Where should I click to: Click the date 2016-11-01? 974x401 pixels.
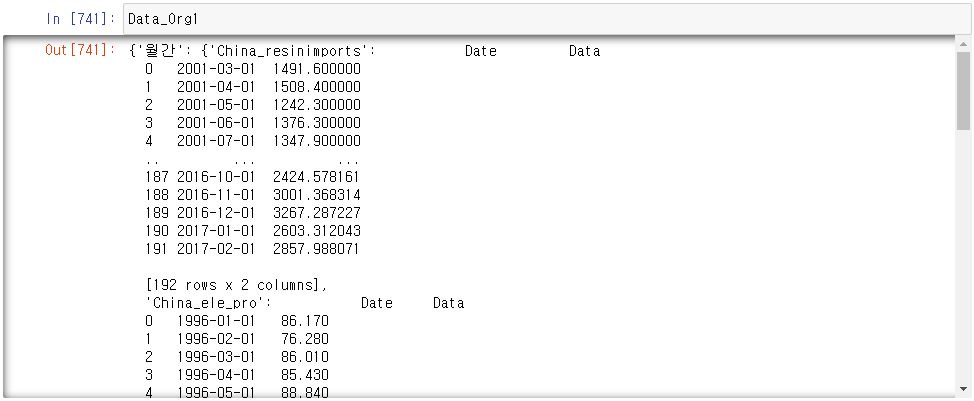pos(216,195)
